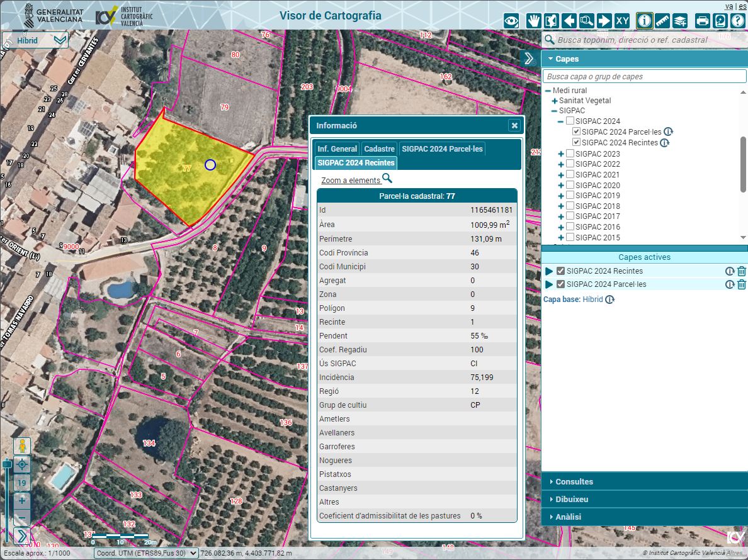Click the add layers icon
The image size is (748, 560).
679,21
